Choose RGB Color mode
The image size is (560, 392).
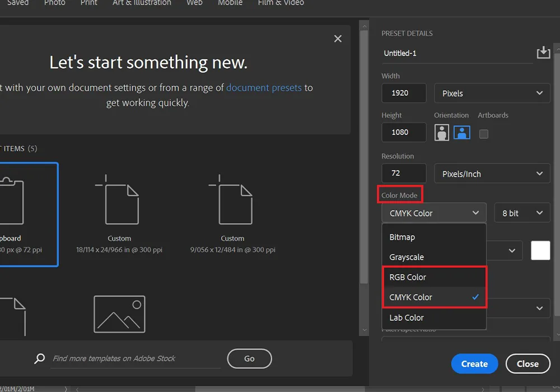pyautogui.click(x=434, y=277)
